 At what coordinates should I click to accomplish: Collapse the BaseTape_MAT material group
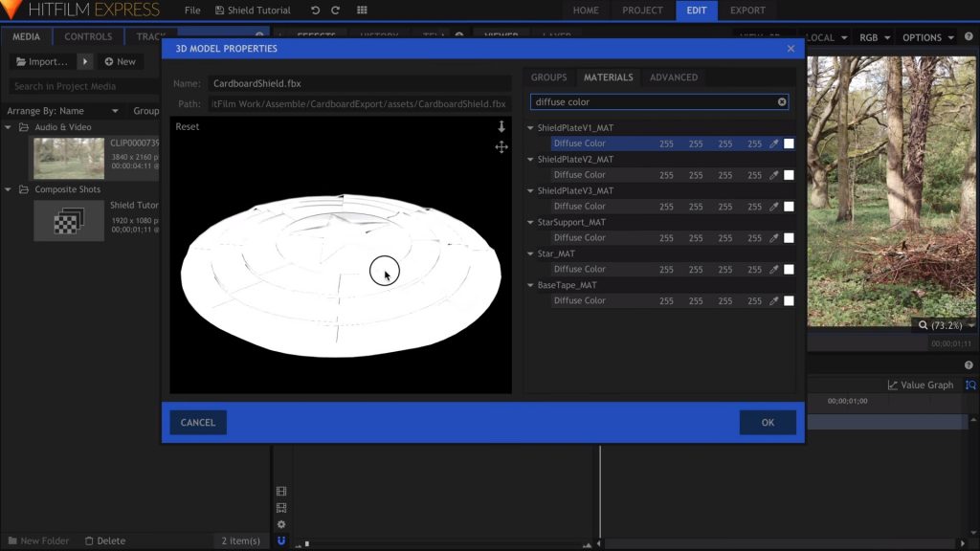click(531, 285)
